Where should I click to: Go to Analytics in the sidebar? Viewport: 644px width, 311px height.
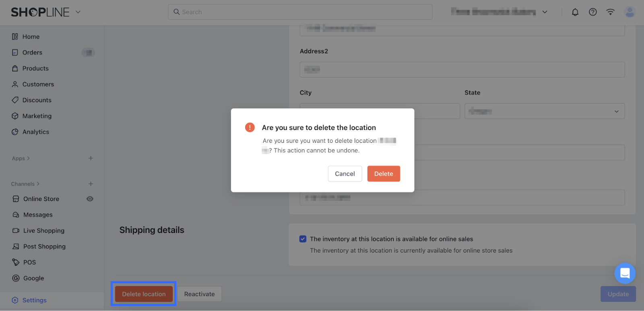point(36,132)
